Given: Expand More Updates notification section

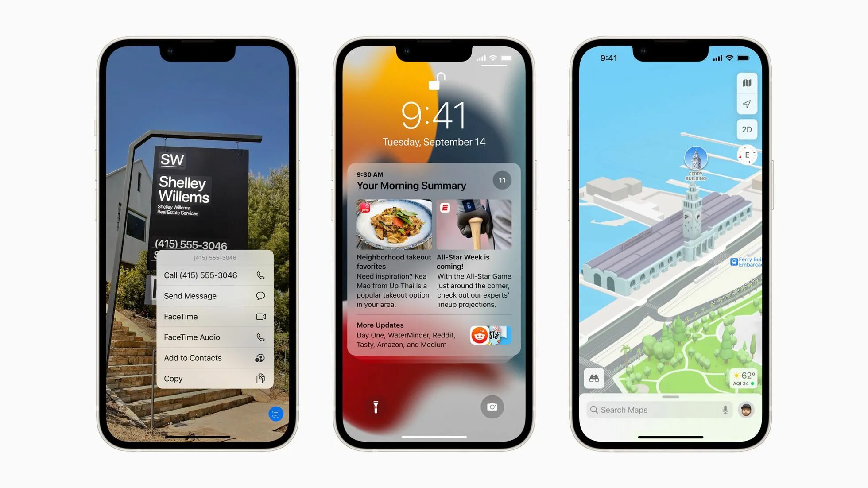Looking at the screenshot, I should click(434, 334).
